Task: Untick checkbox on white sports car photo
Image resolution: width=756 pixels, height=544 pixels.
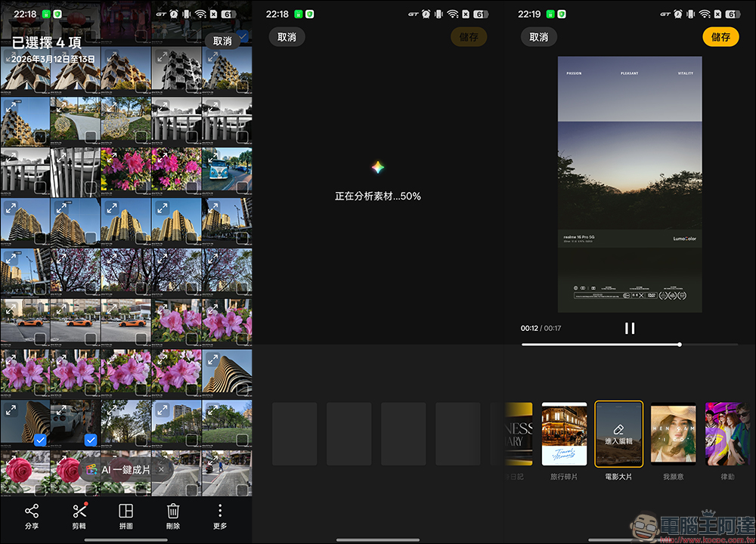Action: [91, 440]
